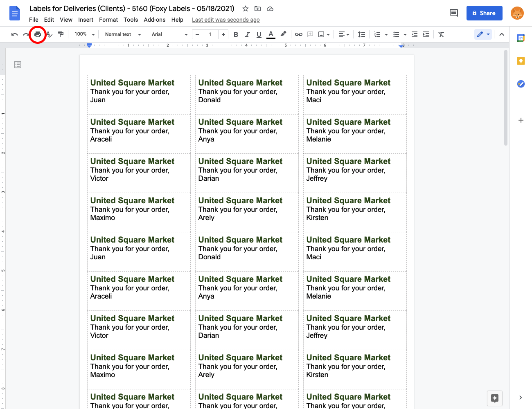Screen dimensions: 532x409
Task: Toggle underline formatting
Action: coord(259,34)
